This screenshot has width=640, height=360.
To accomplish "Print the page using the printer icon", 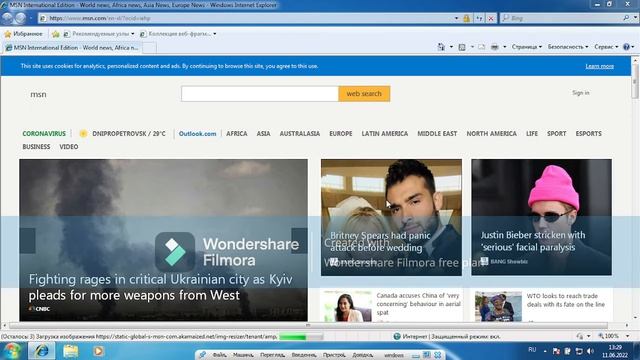I will pos(495,47).
